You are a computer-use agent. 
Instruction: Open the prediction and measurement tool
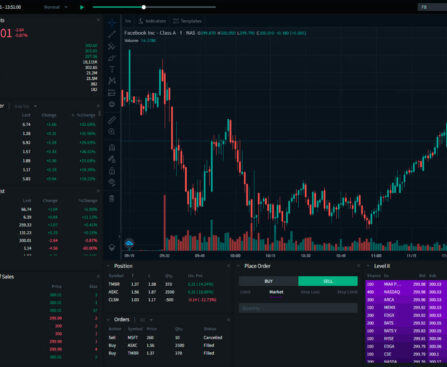point(112,93)
